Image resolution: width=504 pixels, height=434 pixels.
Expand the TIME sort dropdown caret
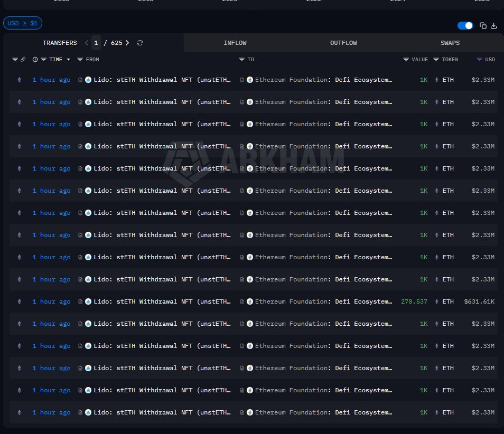pyautogui.click(x=69, y=60)
